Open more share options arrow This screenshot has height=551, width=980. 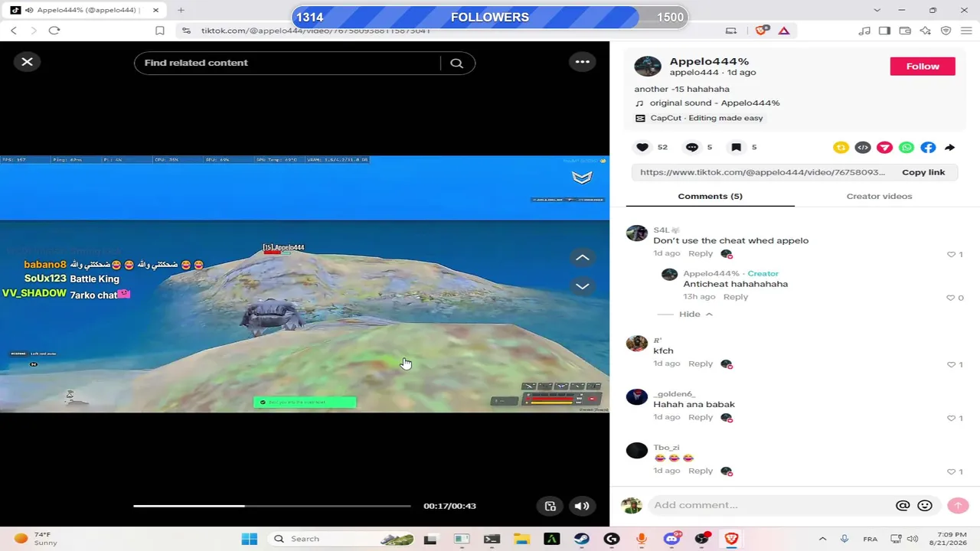tap(949, 148)
